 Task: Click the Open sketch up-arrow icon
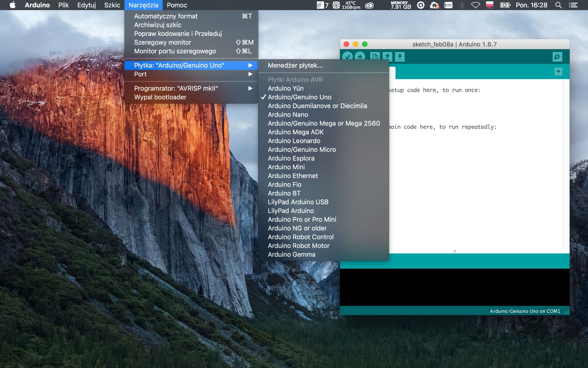click(387, 56)
